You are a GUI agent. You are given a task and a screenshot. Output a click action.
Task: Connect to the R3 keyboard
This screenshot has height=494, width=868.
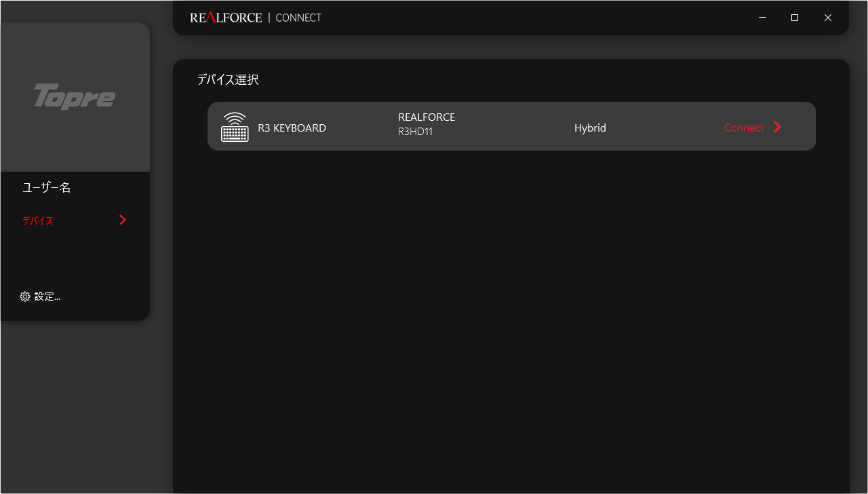(744, 128)
